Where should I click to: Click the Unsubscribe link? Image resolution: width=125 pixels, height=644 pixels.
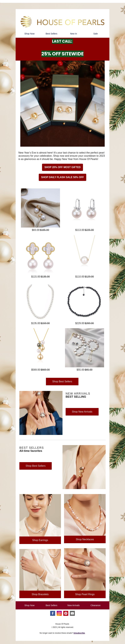coord(79,633)
